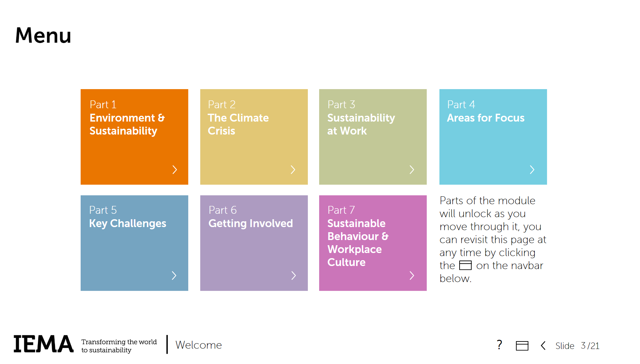
Task: Go back with the previous slide arrow
Action: click(543, 346)
